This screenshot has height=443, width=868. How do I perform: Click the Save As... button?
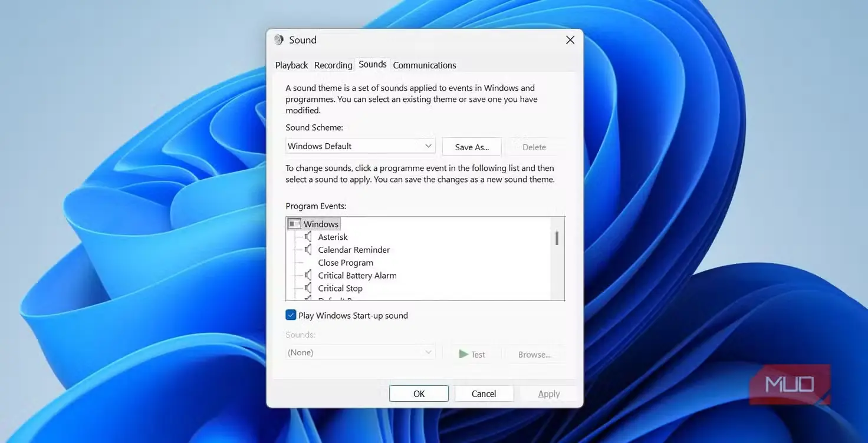point(472,147)
